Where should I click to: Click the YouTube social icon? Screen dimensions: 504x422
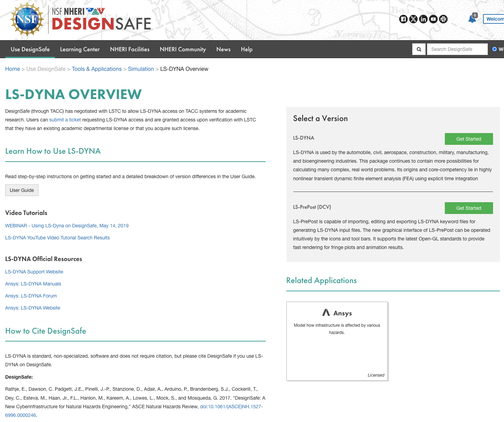pyautogui.click(x=433, y=19)
